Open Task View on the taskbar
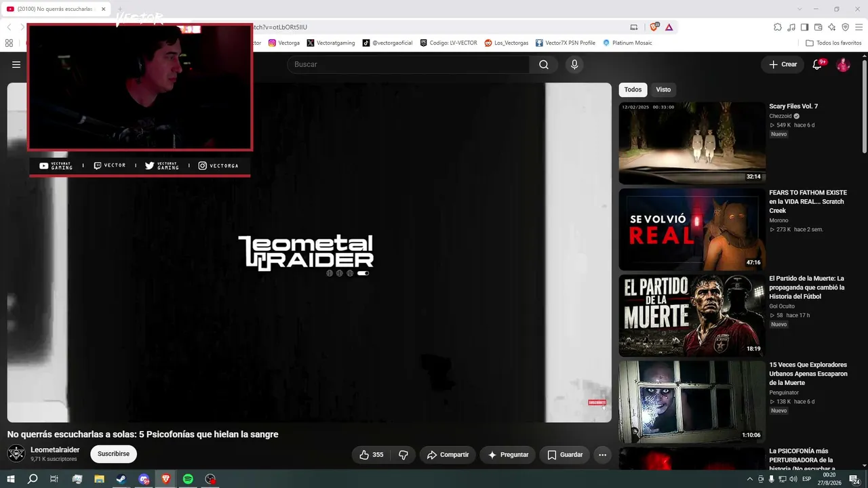 coord(54,479)
